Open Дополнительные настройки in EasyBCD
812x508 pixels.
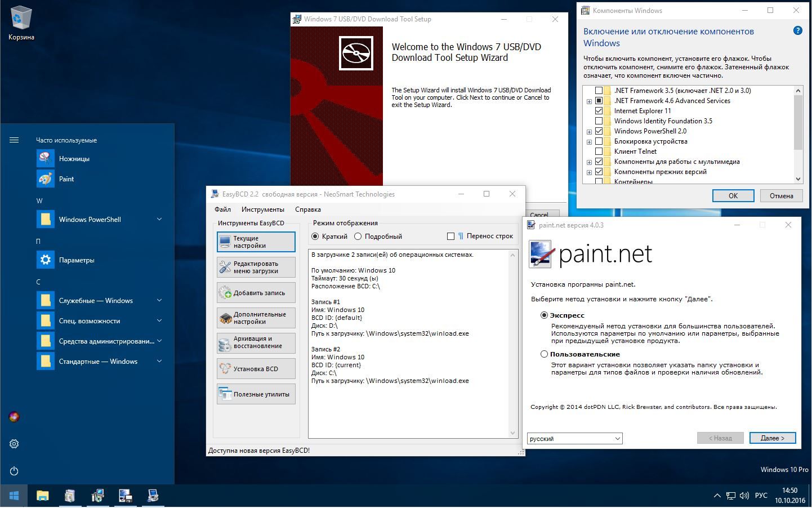coord(256,318)
